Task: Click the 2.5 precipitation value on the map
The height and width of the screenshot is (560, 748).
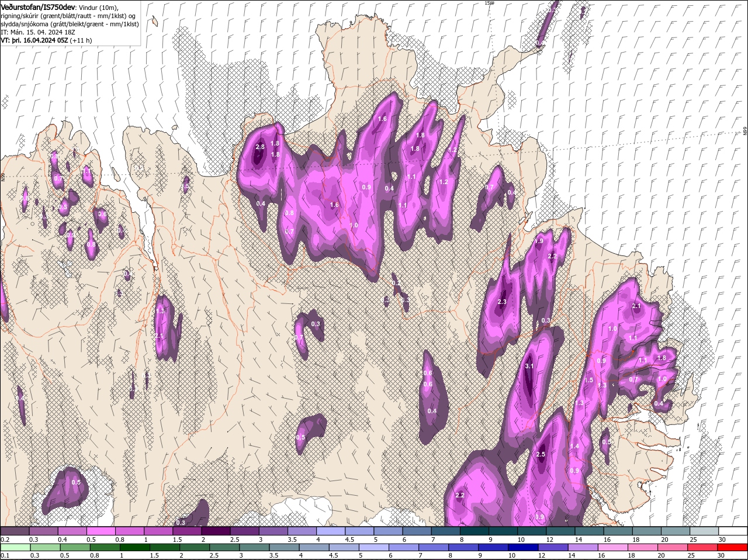Action: (541, 454)
